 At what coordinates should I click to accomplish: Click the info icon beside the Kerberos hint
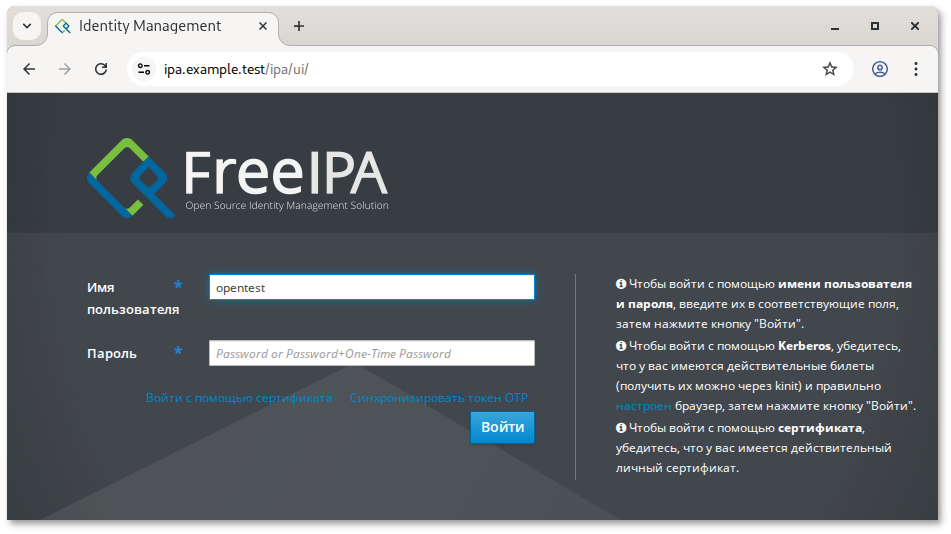(620, 346)
